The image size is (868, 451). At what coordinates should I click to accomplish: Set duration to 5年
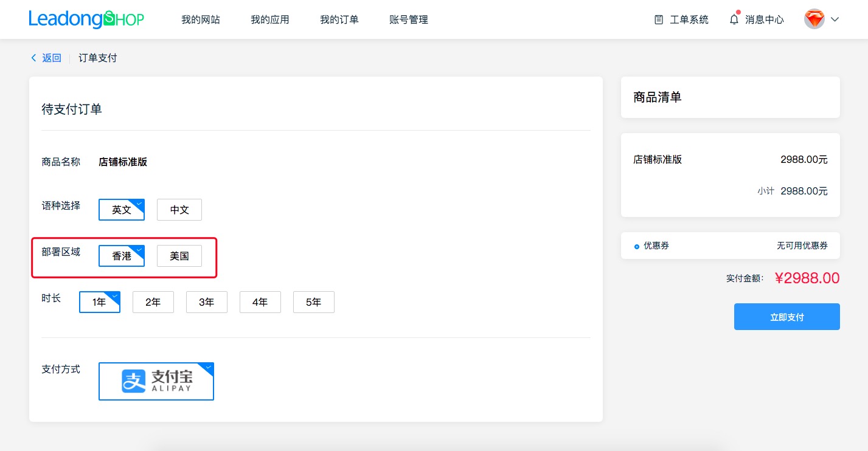pyautogui.click(x=314, y=302)
